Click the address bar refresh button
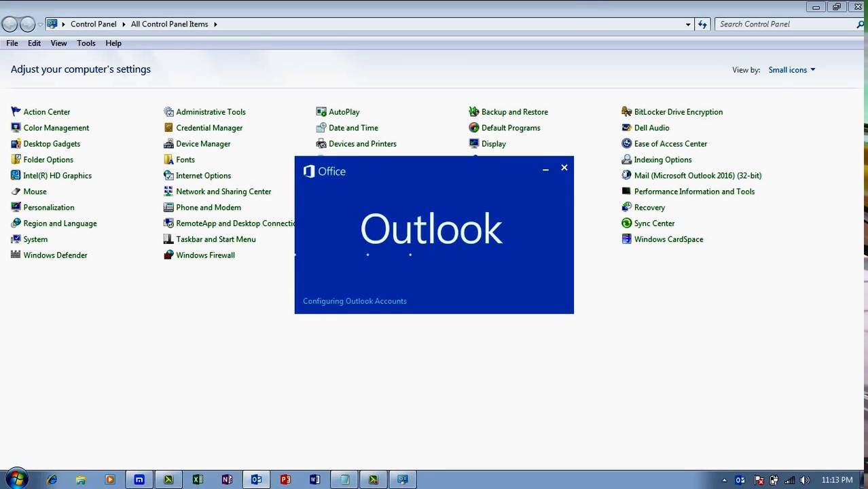Image resolution: width=868 pixels, height=489 pixels. click(703, 24)
